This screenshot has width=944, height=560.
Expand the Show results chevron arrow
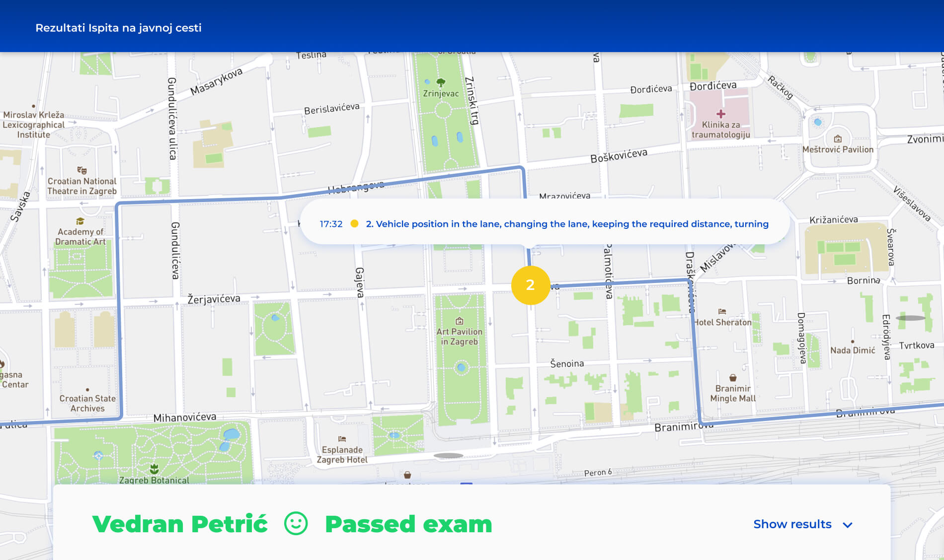point(848,525)
